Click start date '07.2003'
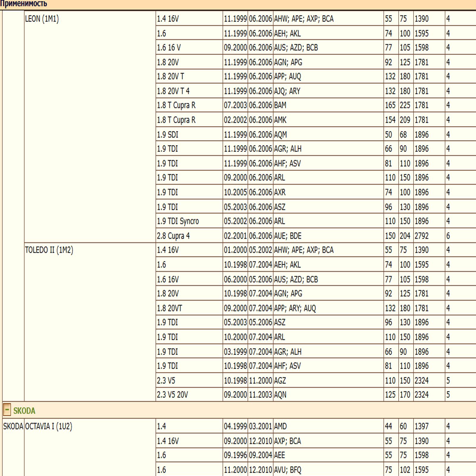476x476 pixels. (235, 105)
